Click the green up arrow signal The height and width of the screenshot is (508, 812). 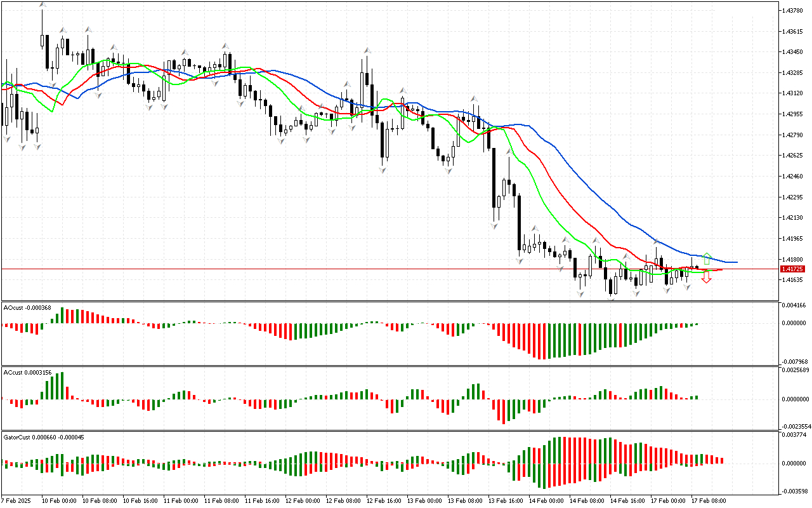[707, 259]
